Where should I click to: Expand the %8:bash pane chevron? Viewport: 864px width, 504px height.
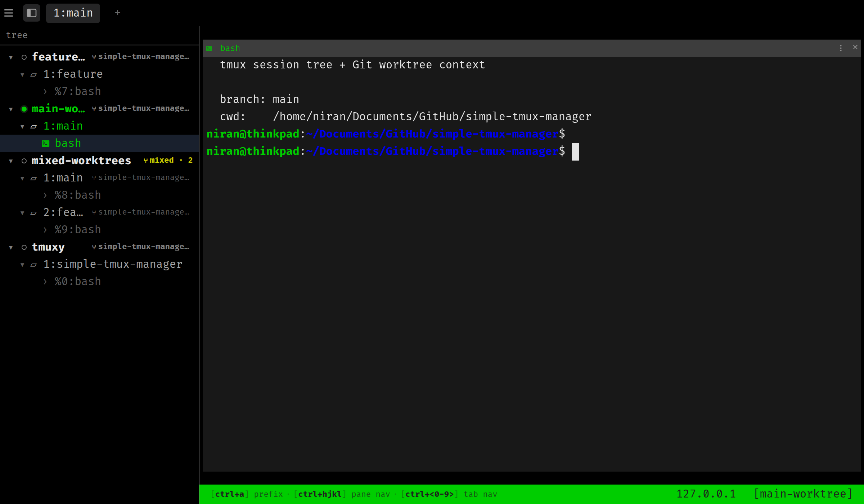[45, 195]
